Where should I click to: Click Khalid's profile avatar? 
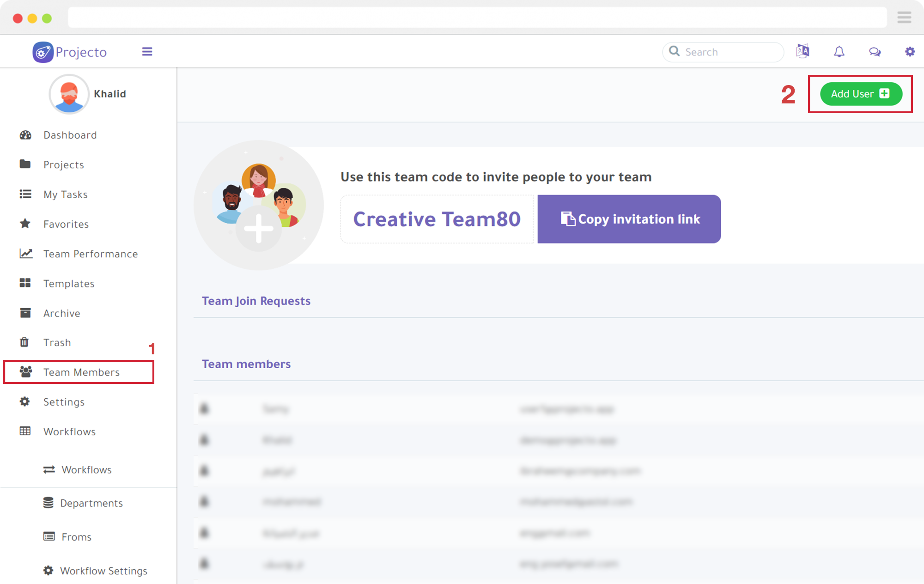[69, 94]
